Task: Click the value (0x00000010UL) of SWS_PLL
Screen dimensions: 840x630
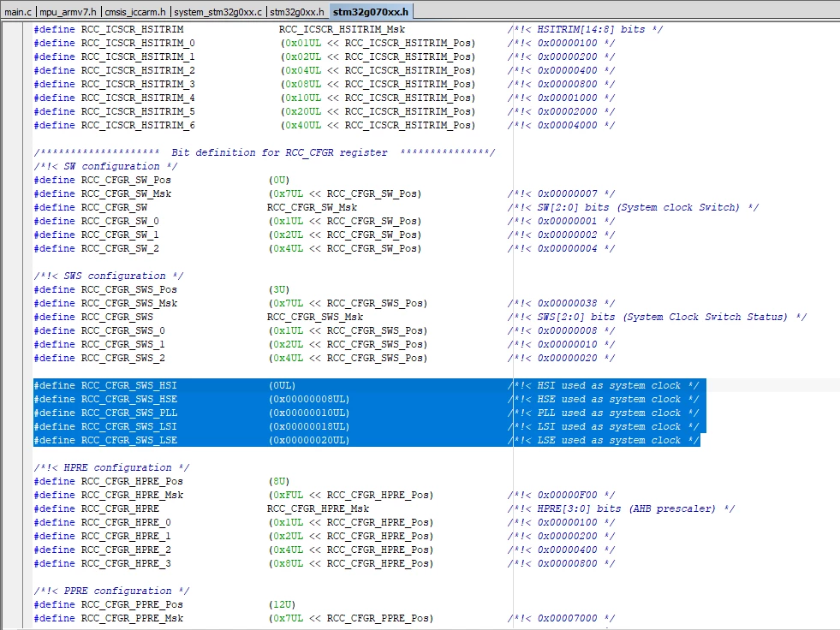Action: pyautogui.click(x=309, y=413)
